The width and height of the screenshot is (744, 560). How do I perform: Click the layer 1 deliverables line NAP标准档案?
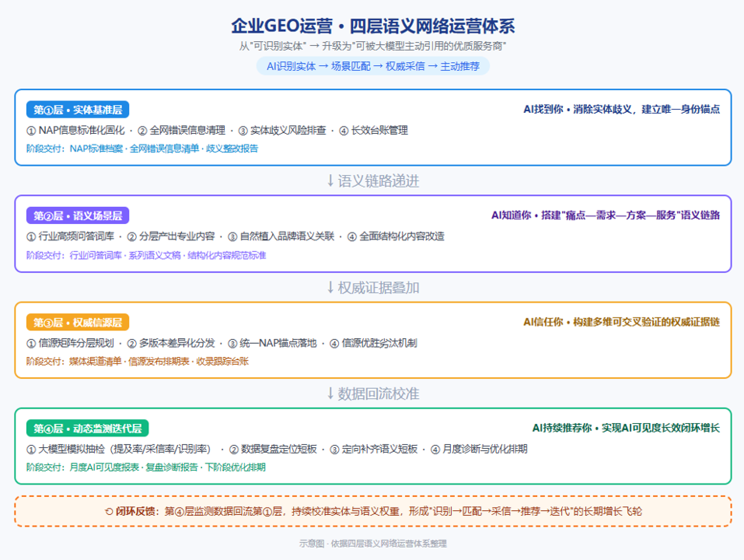pyautogui.click(x=142, y=149)
